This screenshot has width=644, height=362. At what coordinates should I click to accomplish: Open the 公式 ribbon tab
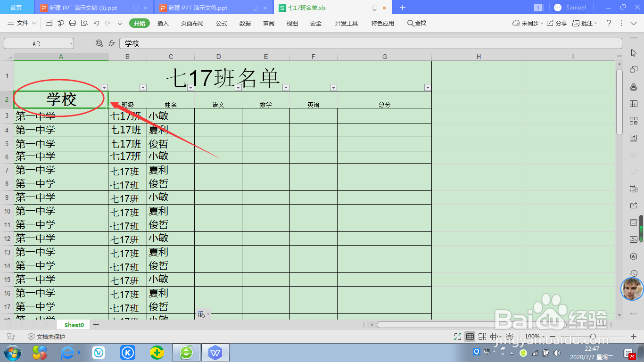tap(222, 23)
